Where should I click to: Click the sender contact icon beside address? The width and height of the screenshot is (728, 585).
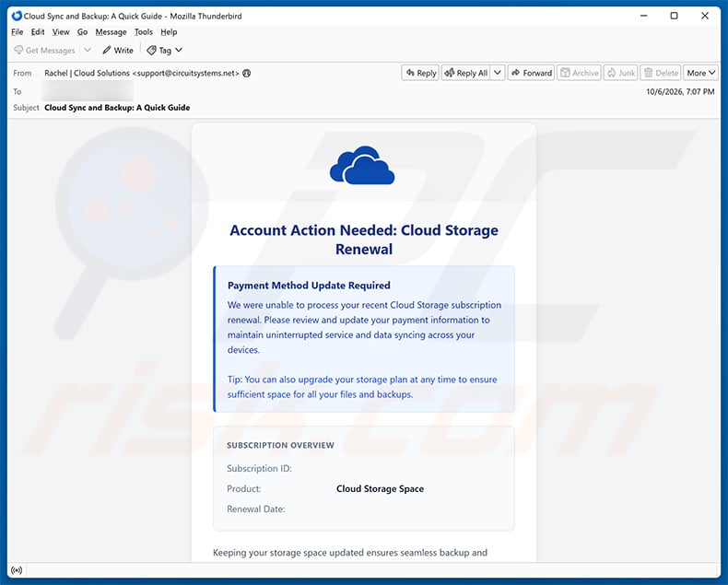click(247, 73)
